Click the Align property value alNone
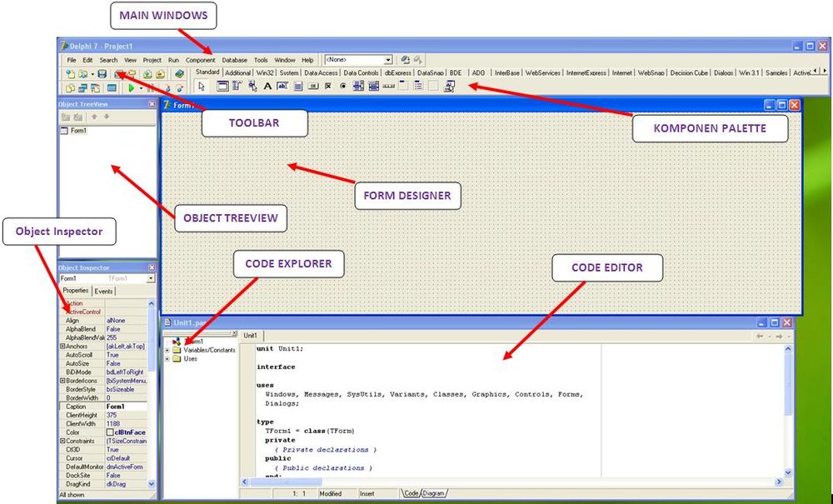Image resolution: width=833 pixels, height=504 pixels. tap(116, 320)
